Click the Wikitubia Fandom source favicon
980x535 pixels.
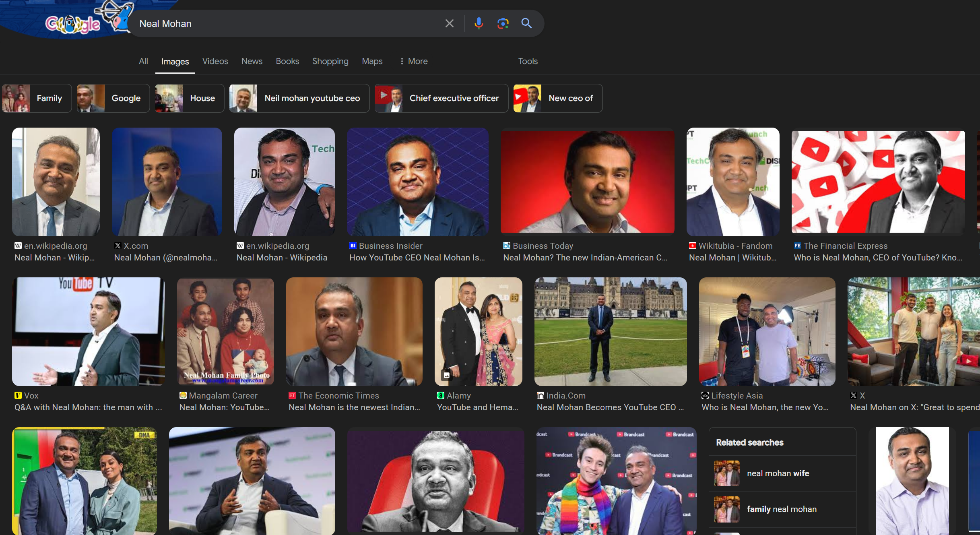(693, 246)
